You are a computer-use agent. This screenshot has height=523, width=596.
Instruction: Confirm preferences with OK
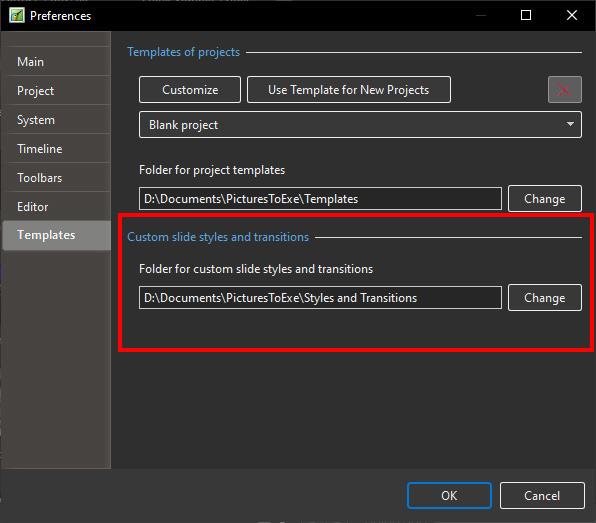click(449, 495)
